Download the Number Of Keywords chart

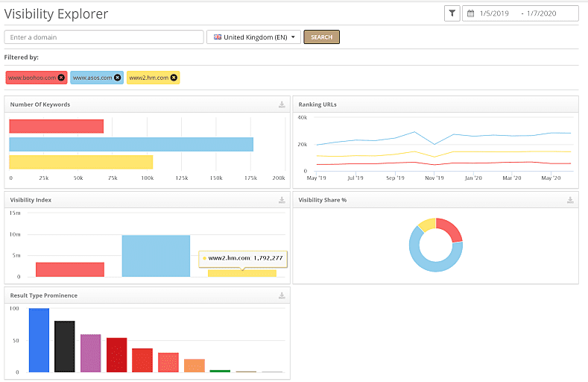282,104
